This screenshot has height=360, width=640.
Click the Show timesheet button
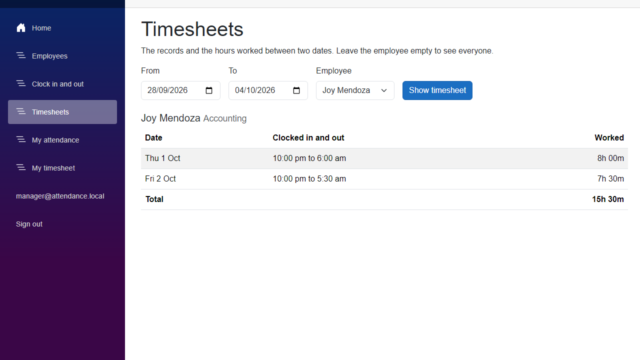click(437, 90)
